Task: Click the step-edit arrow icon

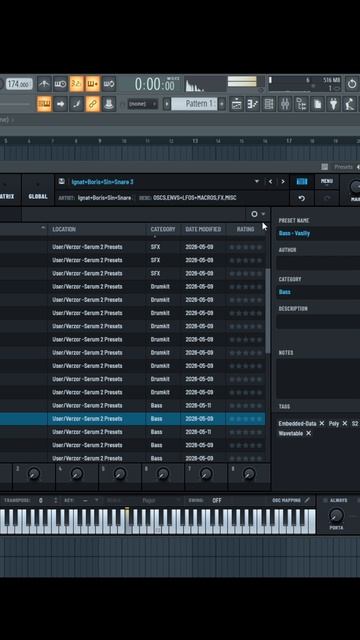Action: [x=60, y=104]
